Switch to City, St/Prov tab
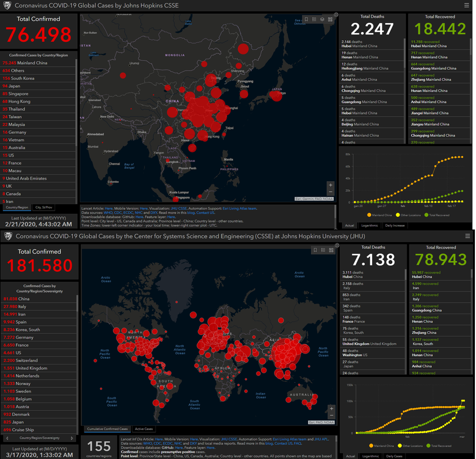Screen dimensions: 476x459 click(44, 208)
